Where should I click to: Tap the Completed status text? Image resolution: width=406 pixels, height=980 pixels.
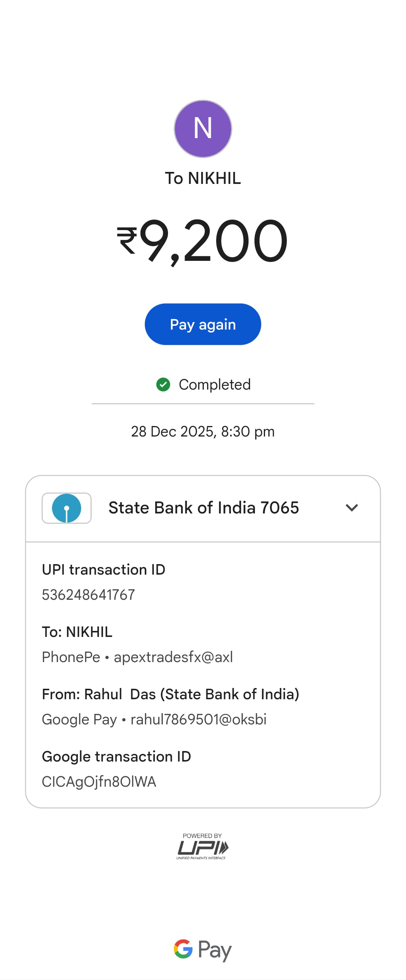click(x=214, y=384)
